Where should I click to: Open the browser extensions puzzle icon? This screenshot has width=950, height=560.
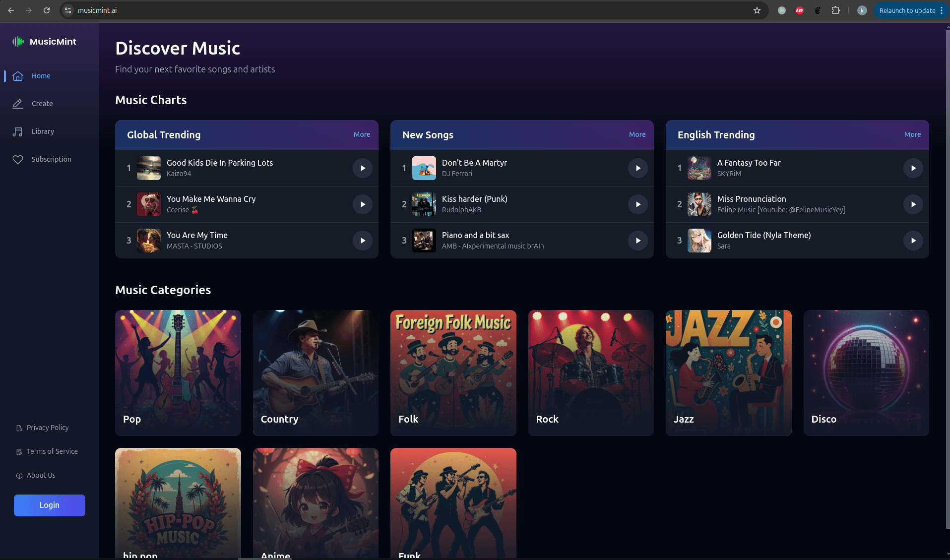[x=835, y=10]
